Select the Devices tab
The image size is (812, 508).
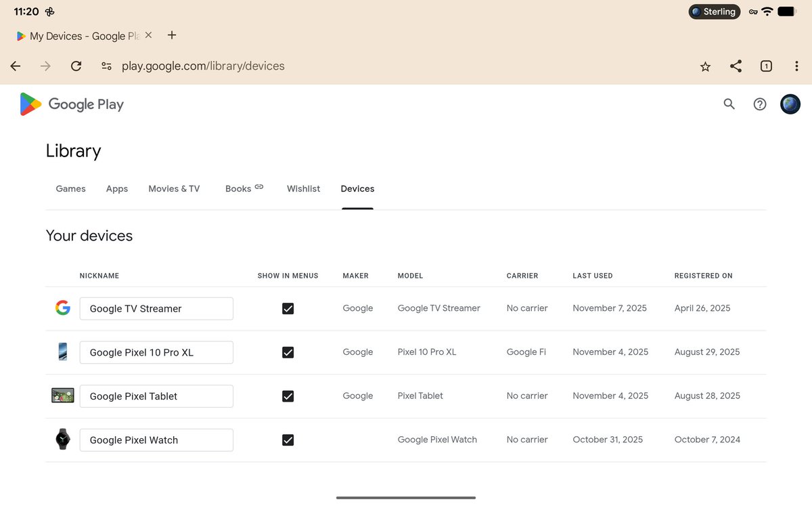(357, 189)
